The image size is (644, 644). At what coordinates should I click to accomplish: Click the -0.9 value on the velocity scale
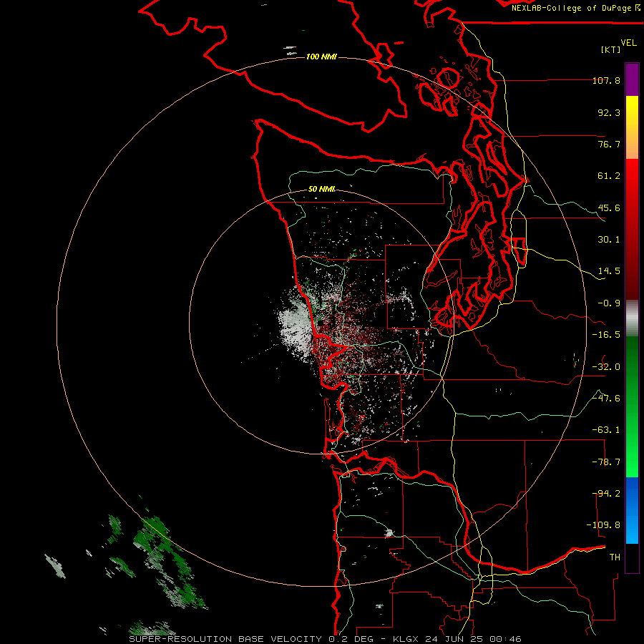click(x=609, y=303)
